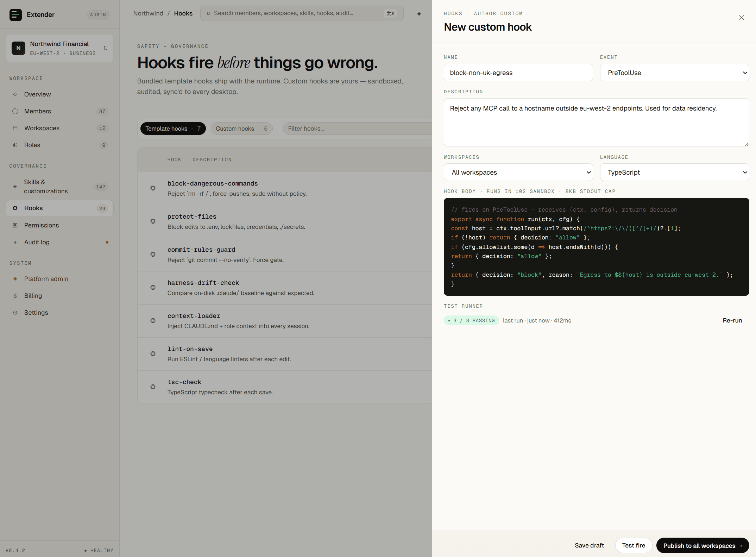Screen dimensions: 756x557
Task: Click the 3 / 3 PASSING badge
Action: coord(471,320)
